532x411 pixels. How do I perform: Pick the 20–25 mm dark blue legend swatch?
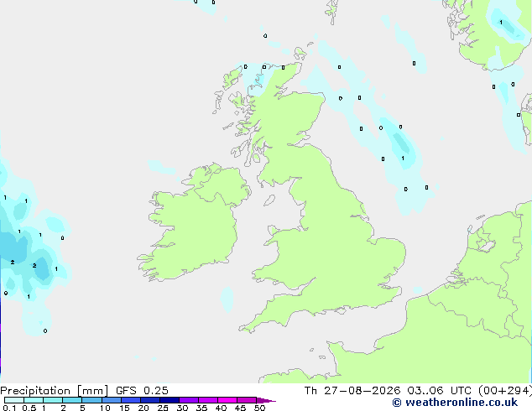tap(150, 400)
